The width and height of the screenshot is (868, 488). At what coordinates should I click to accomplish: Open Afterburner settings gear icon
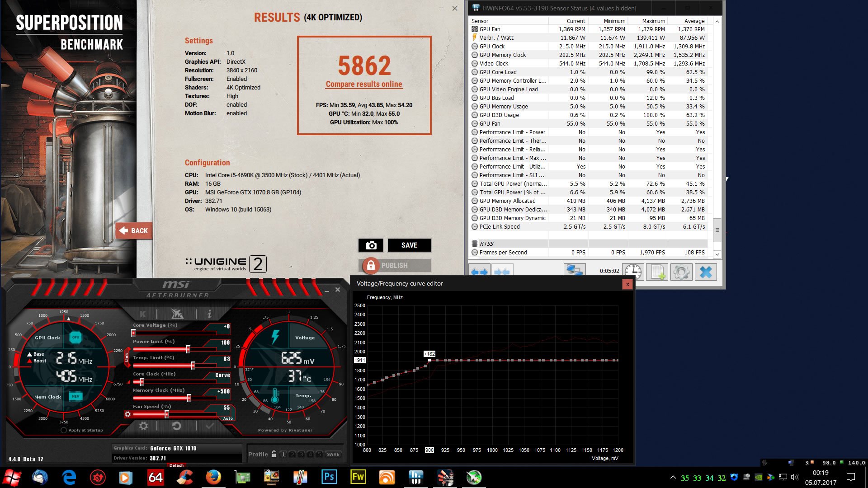click(143, 426)
